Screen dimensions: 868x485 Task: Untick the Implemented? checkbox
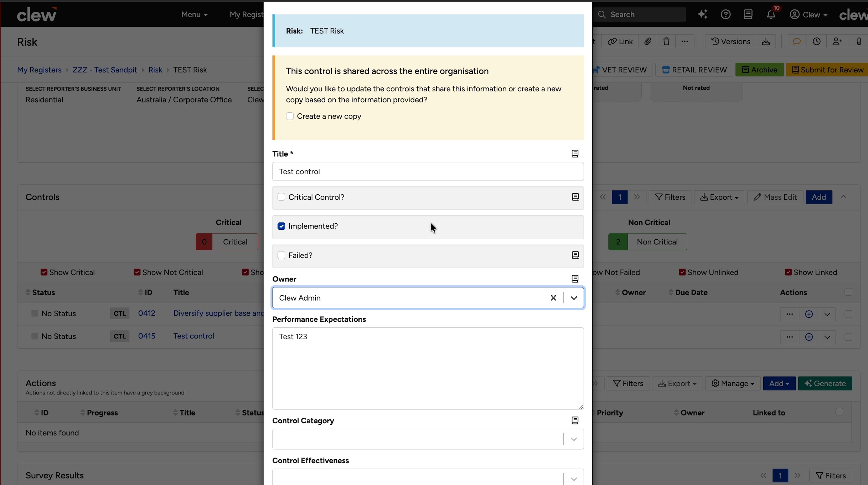point(281,226)
